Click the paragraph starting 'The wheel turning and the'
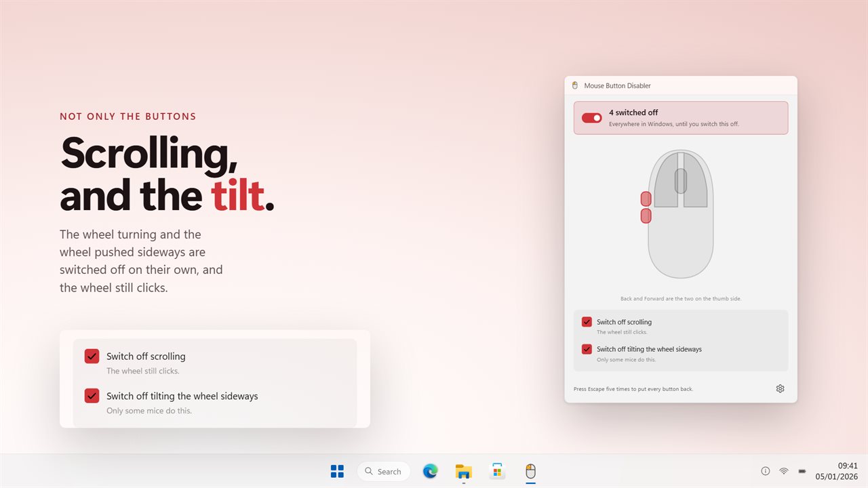 point(141,261)
